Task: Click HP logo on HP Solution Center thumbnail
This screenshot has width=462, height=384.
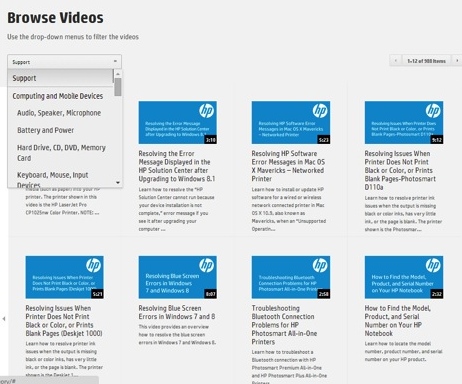Action: coord(206,111)
